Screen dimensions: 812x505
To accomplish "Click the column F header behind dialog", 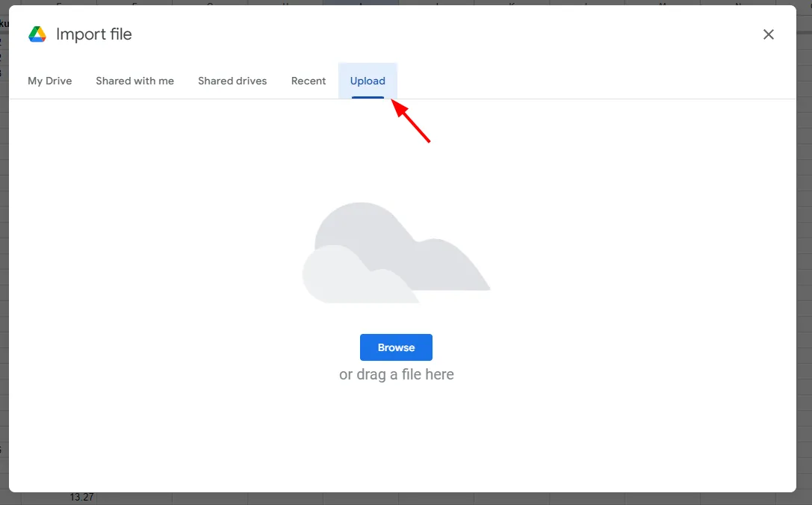I will 134,3.
